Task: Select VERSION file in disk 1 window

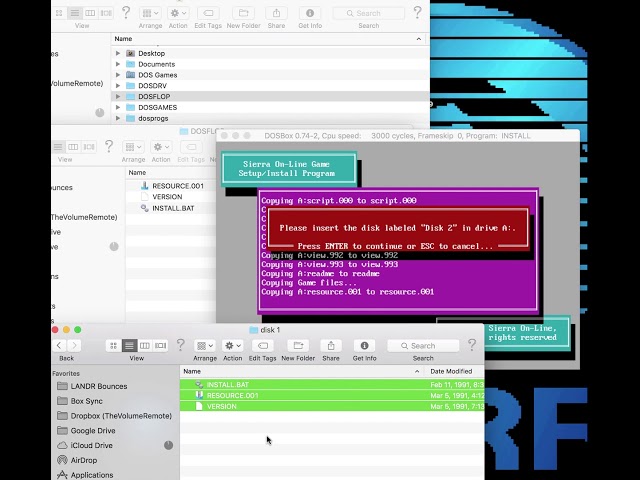Action: tap(332, 406)
